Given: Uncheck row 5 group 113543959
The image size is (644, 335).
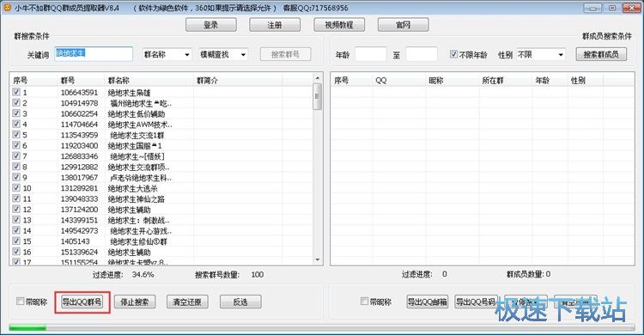Looking at the screenshot, I should point(16,134).
